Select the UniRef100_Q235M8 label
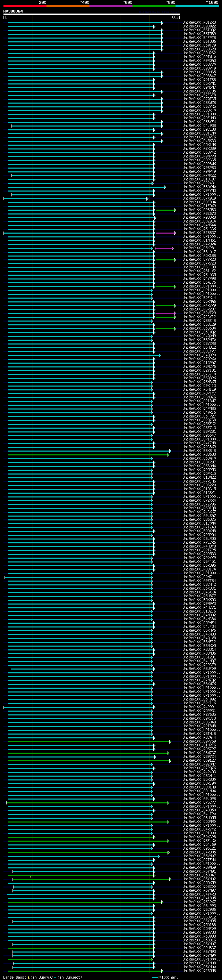 [x=199, y=971]
